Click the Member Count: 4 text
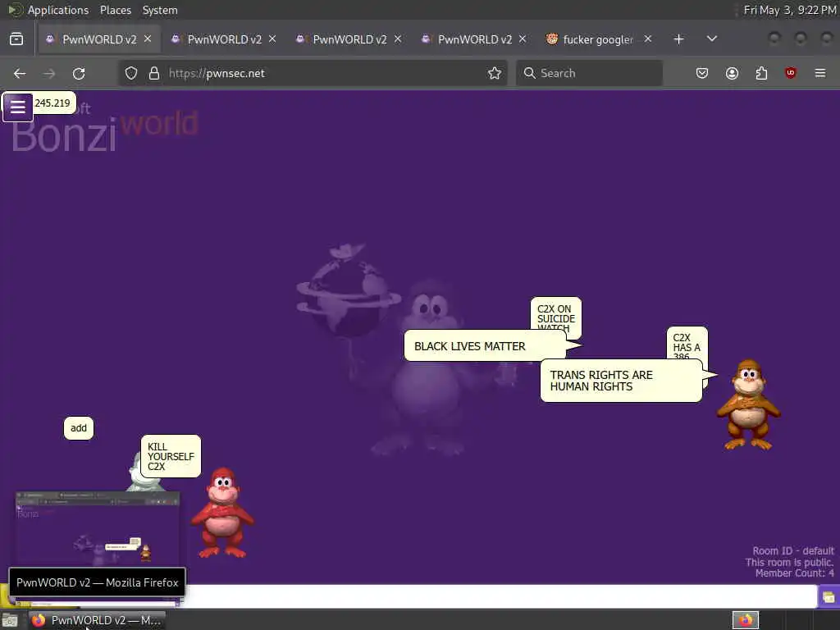Screen dimensions: 840x630 coord(794,573)
